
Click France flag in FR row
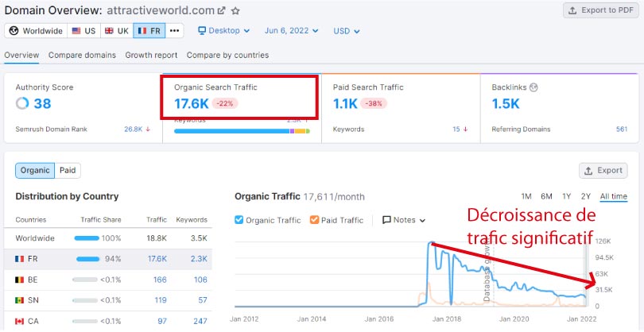pyautogui.click(x=19, y=259)
